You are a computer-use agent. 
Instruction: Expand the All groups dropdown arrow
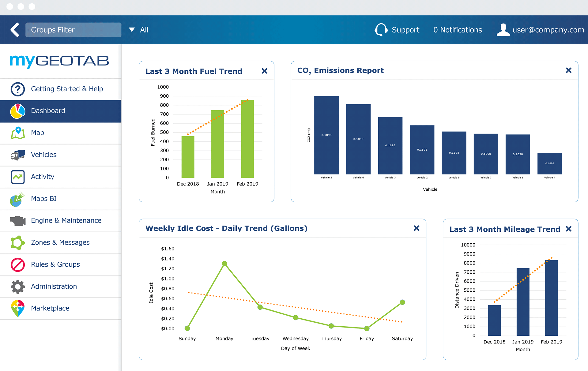point(132,30)
